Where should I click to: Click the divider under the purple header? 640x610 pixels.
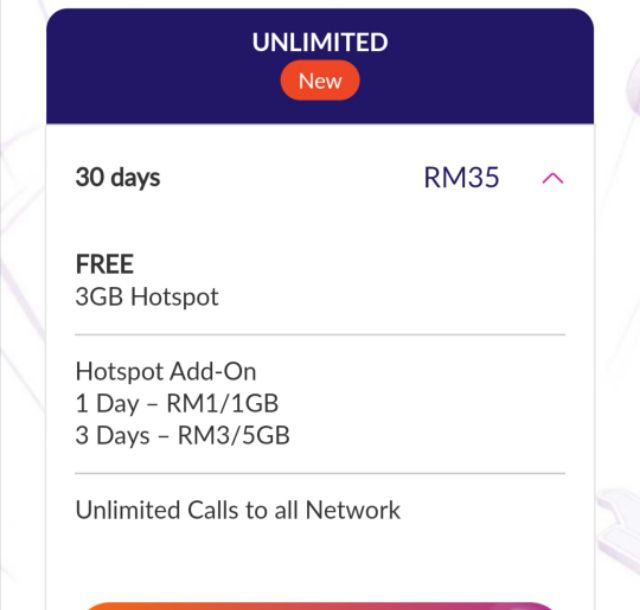coord(320,125)
